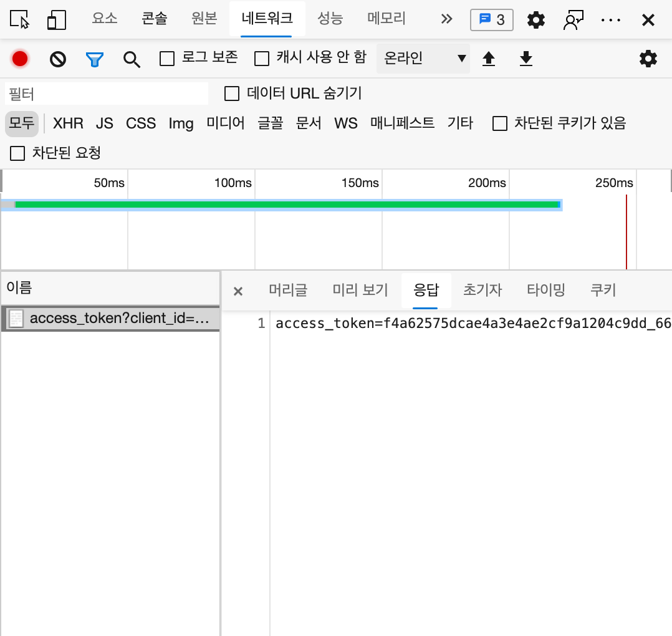Focus the 필터 text input
672x636 pixels.
[x=106, y=94]
